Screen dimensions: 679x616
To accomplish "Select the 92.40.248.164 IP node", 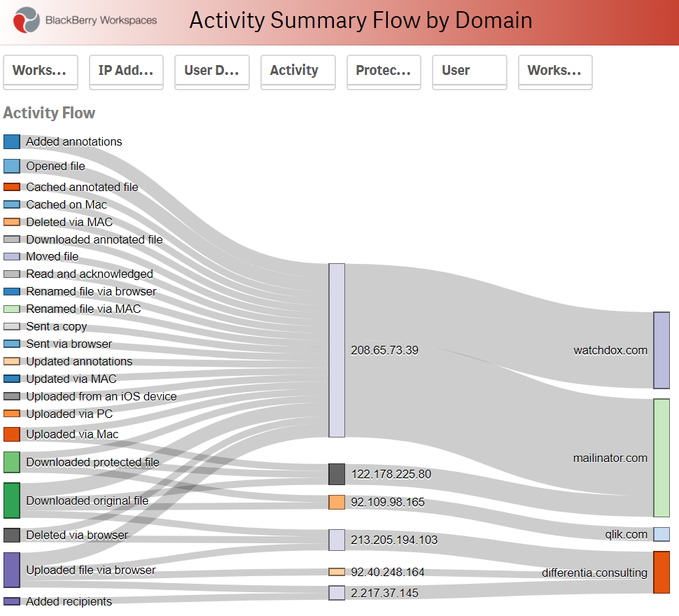I will pyautogui.click(x=337, y=572).
